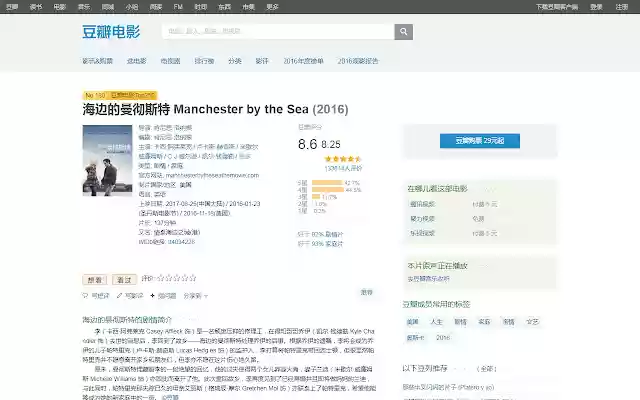Open the IMDb tt4034228 link
This screenshot has width=640, height=400.
coord(181,242)
